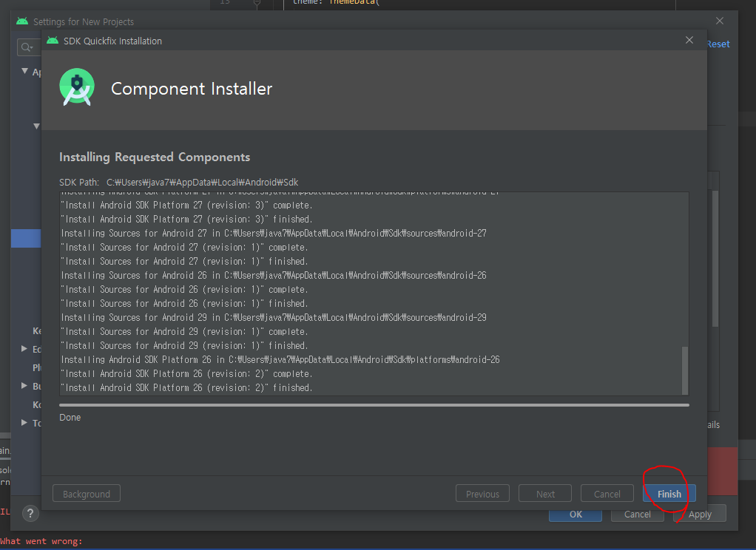Click the install log vertical scrollbar thumb

pyautogui.click(x=685, y=370)
